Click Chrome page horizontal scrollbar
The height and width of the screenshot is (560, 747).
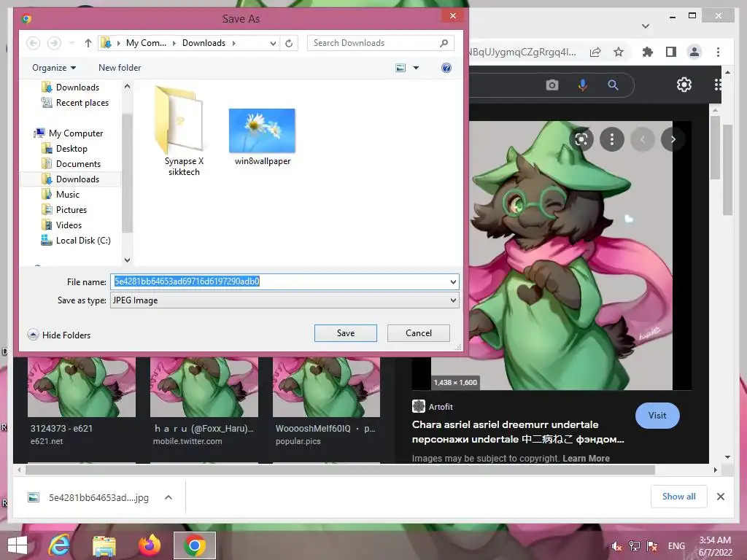coord(340,470)
